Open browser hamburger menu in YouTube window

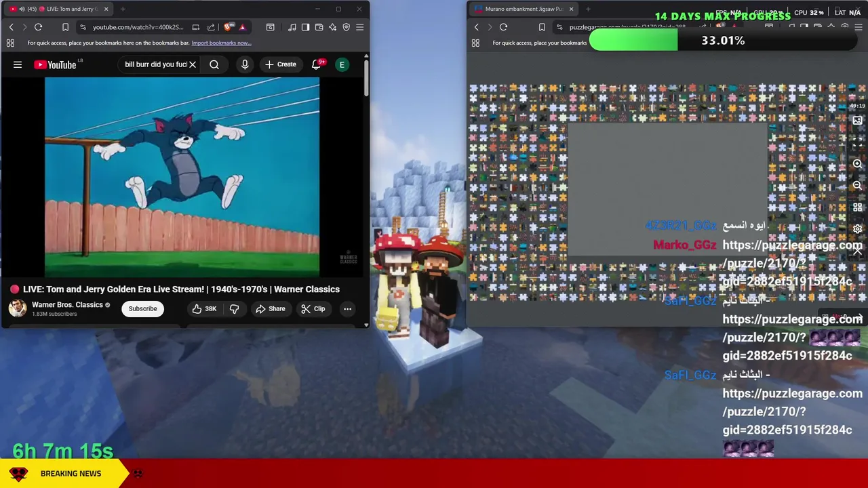pos(359,27)
